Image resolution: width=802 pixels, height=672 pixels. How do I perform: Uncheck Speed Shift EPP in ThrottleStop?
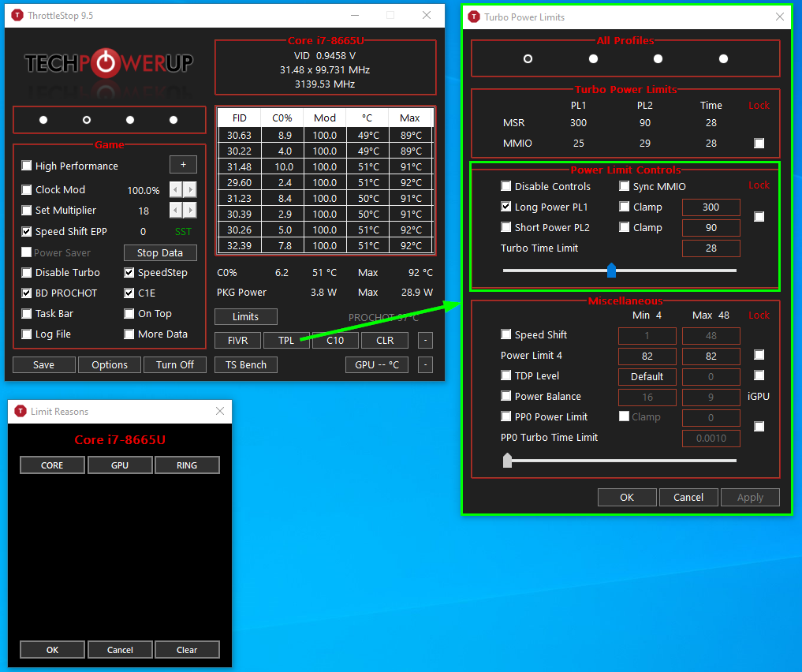(x=27, y=231)
